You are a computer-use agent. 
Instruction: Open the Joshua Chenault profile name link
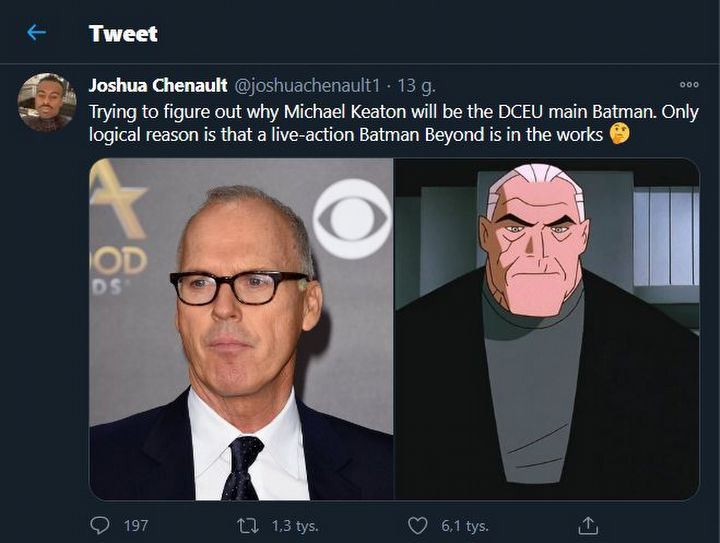coord(157,86)
